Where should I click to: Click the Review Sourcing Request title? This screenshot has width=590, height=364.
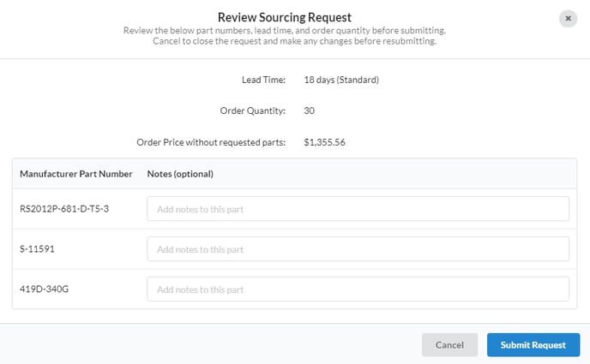[x=285, y=17]
